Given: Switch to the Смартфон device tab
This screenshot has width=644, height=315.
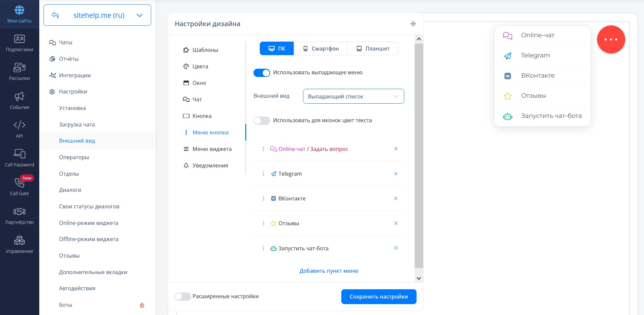Looking at the screenshot, I should pyautogui.click(x=321, y=49).
